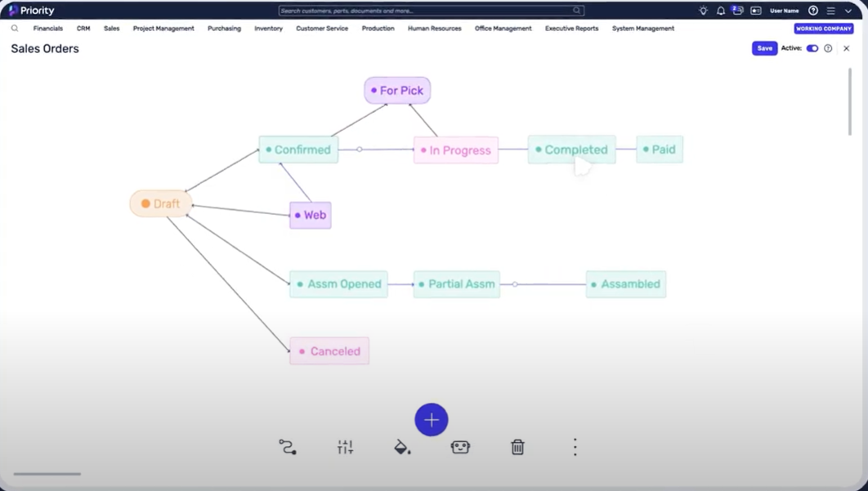Open the vertical three-dots more menu

[x=575, y=447]
